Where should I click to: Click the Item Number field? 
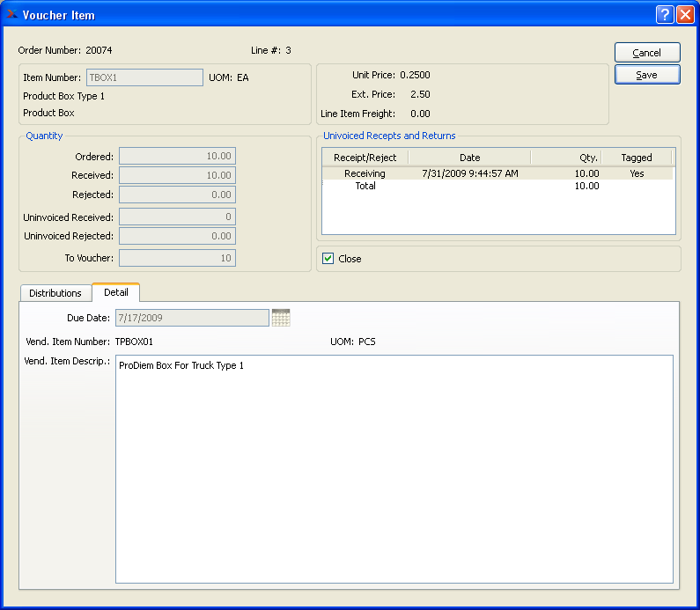(x=144, y=77)
